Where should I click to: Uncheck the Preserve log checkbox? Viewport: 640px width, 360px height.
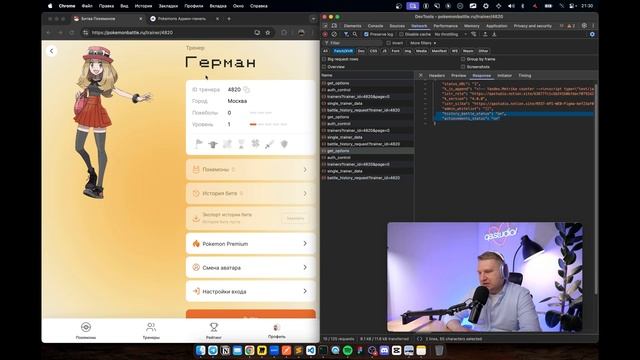coord(366,34)
